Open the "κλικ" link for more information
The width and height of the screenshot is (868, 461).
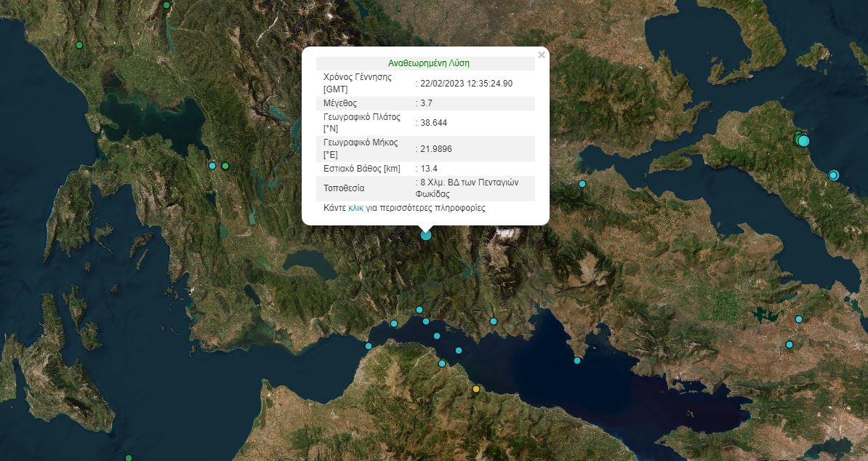(355, 208)
